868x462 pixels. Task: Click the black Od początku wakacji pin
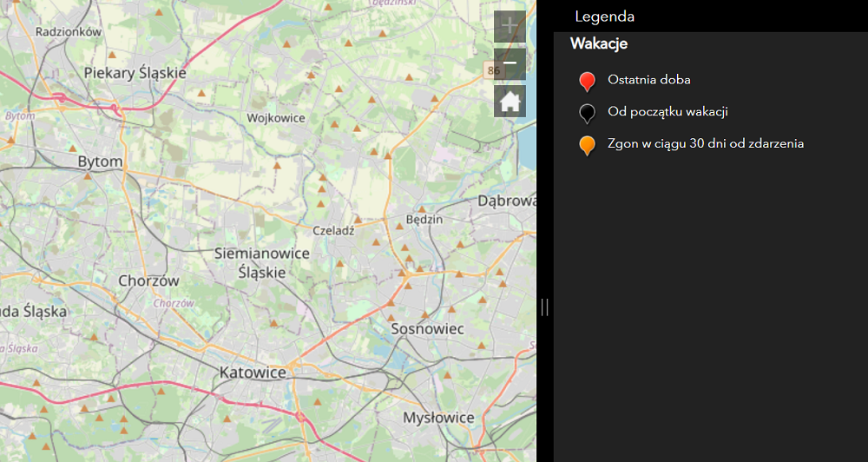coord(588,113)
